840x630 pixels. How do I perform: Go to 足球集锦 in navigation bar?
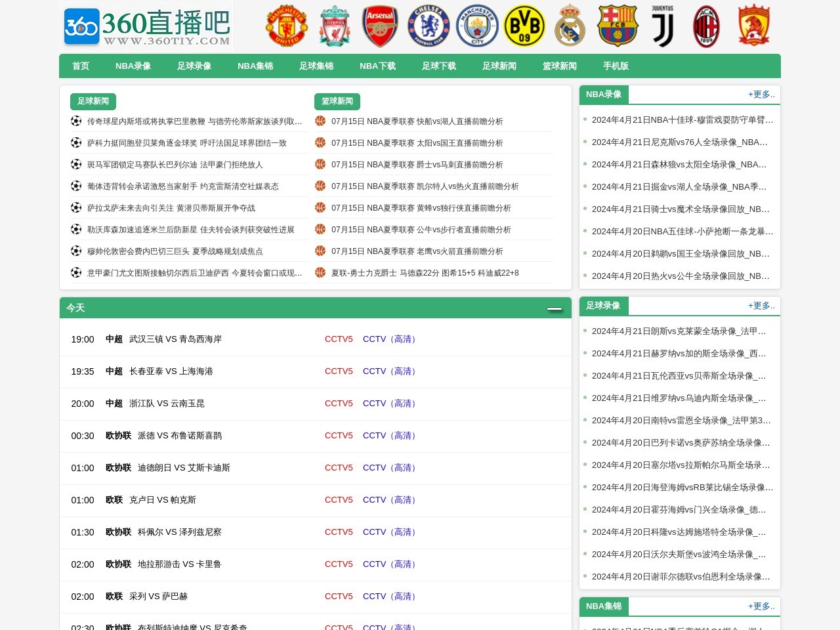[x=316, y=66]
